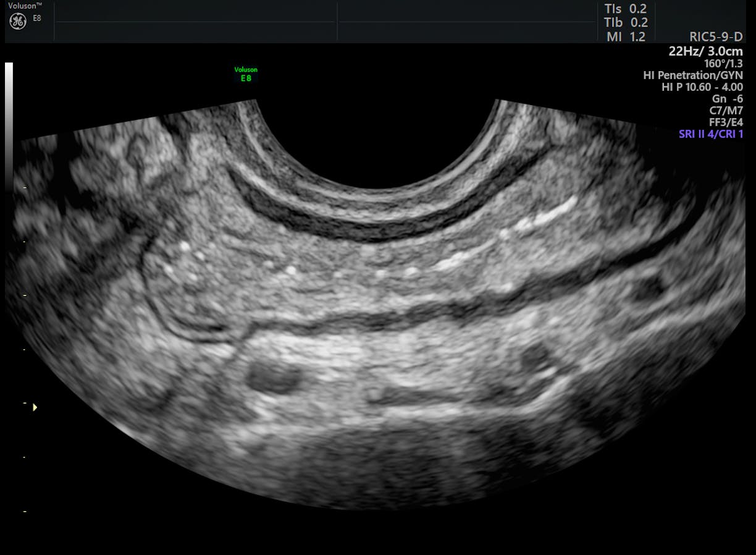The height and width of the screenshot is (555, 756).
Task: Click the yellow focal zone arrow marker
Action: tap(35, 407)
